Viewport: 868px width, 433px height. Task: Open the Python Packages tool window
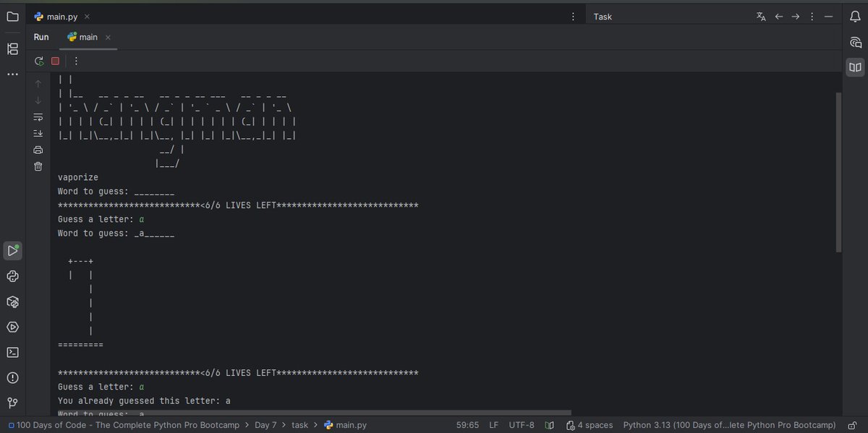12,276
